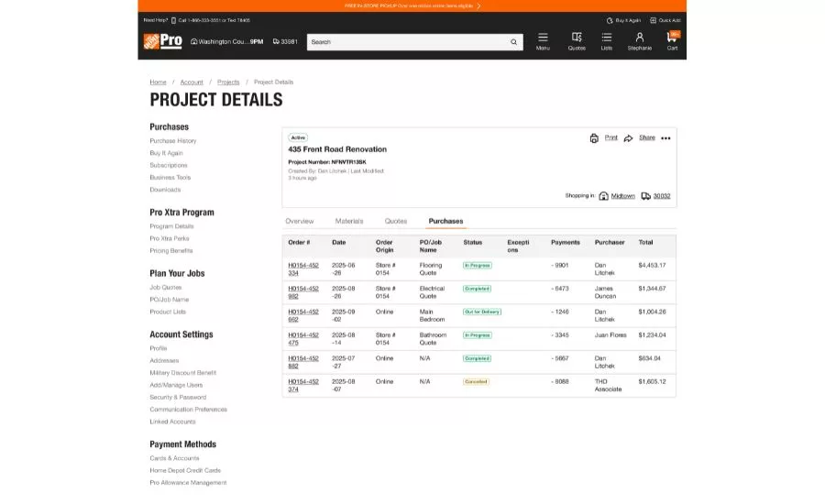This screenshot has height=504, width=825.
Task: Click the Home Depot Pro logo
Action: click(x=162, y=41)
